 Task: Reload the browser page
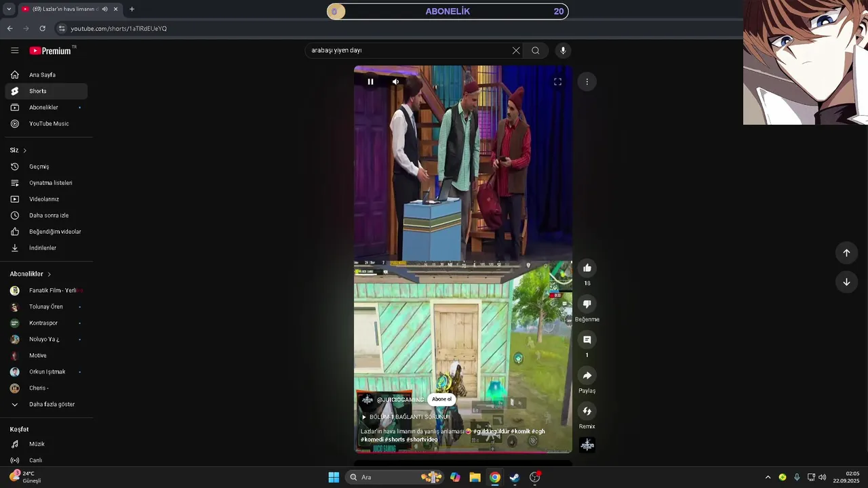click(42, 28)
